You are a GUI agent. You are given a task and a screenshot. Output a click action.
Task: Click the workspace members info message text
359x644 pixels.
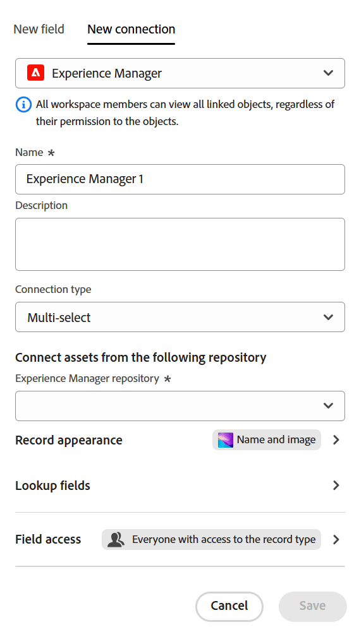tap(185, 113)
